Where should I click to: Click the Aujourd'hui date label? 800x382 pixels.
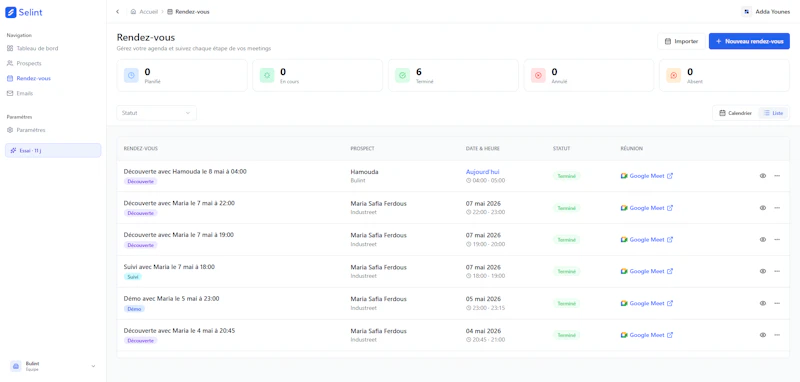(x=483, y=172)
